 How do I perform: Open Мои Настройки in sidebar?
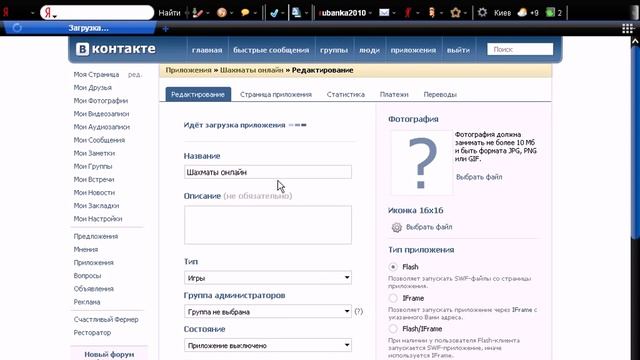98,219
